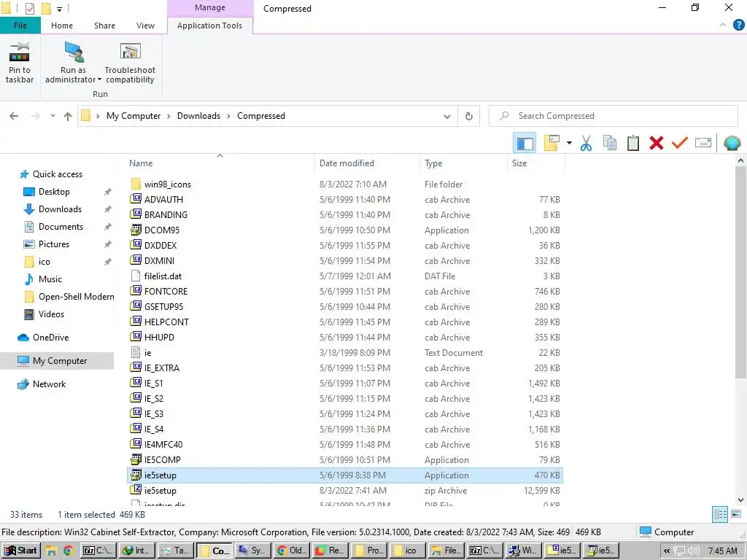Click My Computer in address breadcrumb
The height and width of the screenshot is (560, 747).
point(133,116)
